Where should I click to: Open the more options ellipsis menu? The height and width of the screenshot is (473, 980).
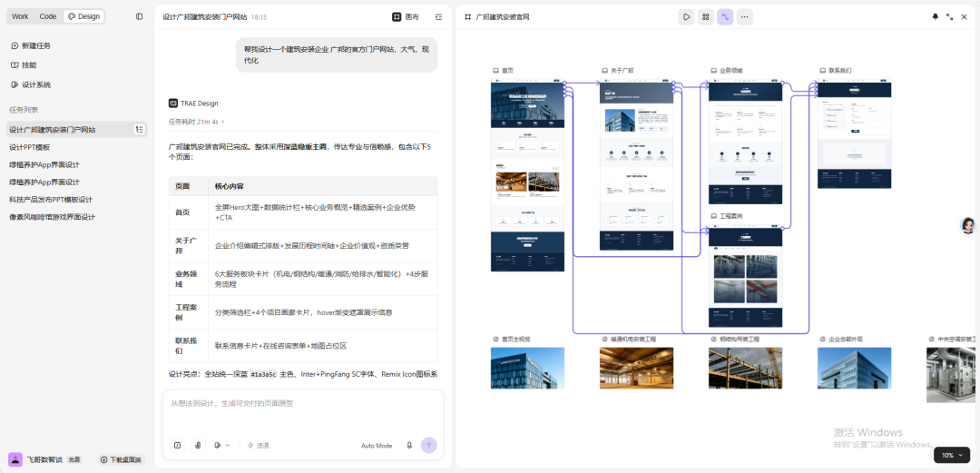pyautogui.click(x=744, y=17)
